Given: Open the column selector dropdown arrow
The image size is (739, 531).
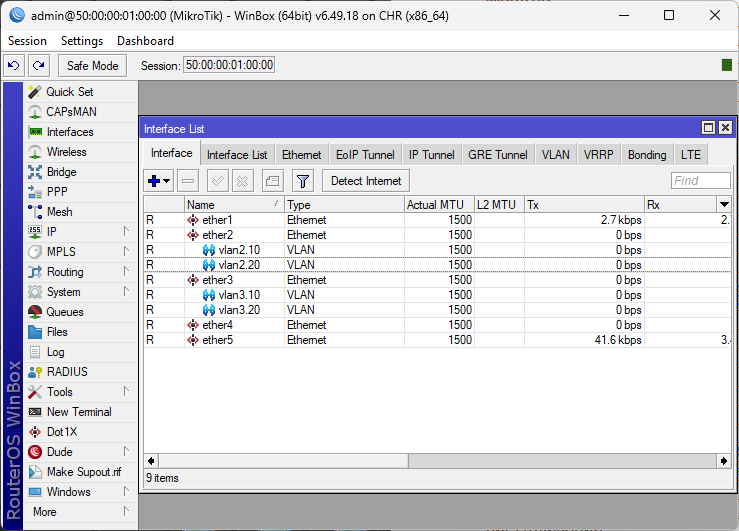Looking at the screenshot, I should click(x=724, y=204).
